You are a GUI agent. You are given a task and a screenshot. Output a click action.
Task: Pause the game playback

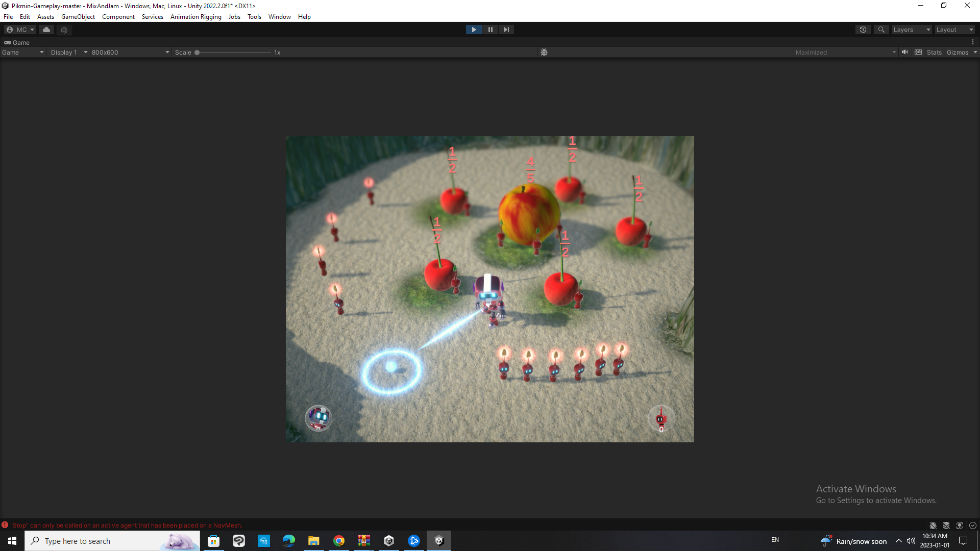[490, 30]
